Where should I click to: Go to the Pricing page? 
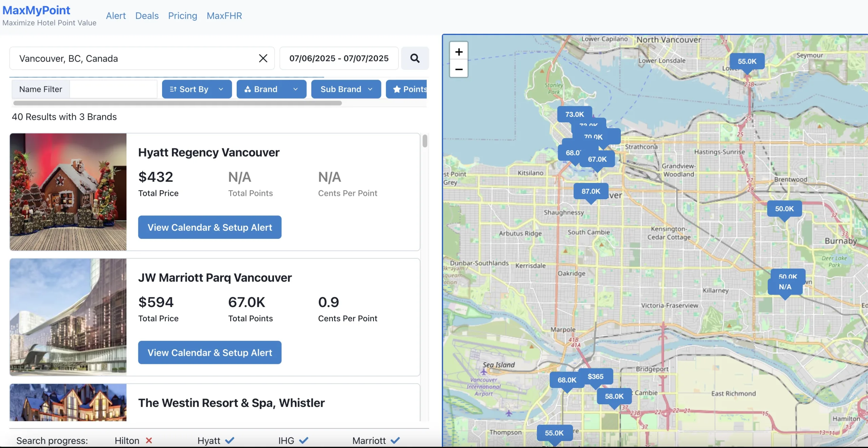pyautogui.click(x=182, y=16)
